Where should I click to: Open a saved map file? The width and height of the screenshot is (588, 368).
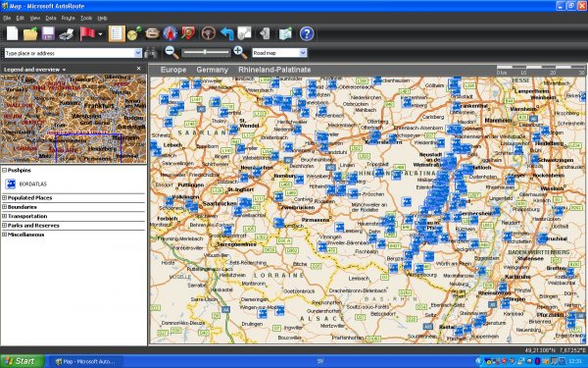point(30,33)
